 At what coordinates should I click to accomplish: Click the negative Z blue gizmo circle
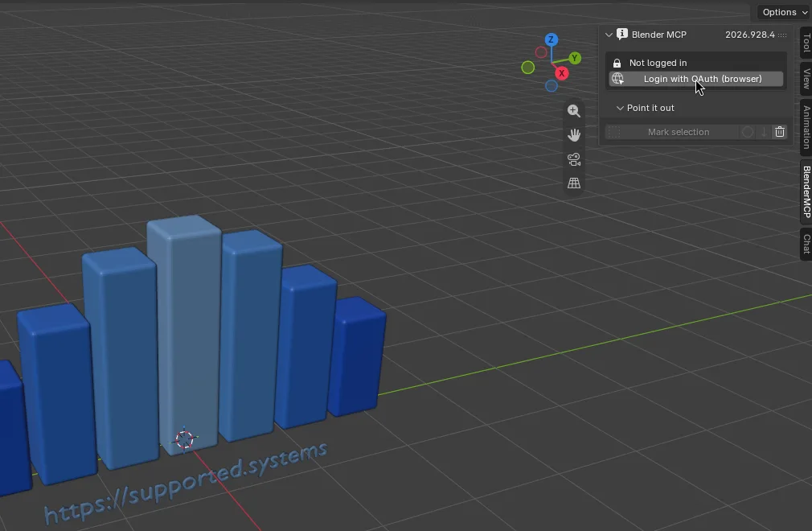[551, 86]
